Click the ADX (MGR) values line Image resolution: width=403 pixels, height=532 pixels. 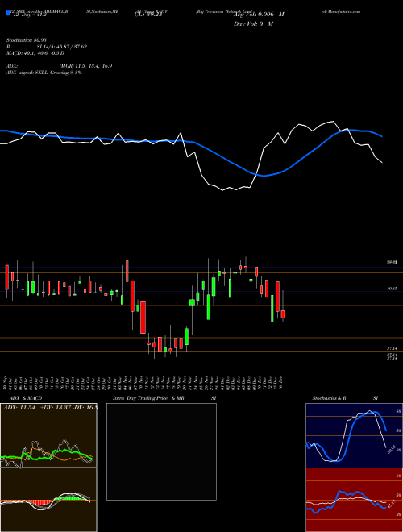(x=60, y=66)
